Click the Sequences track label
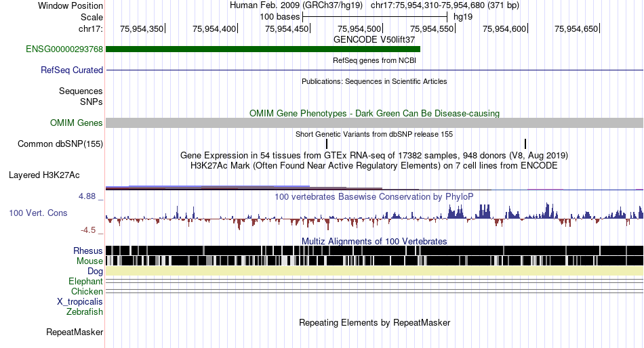 tap(81, 91)
